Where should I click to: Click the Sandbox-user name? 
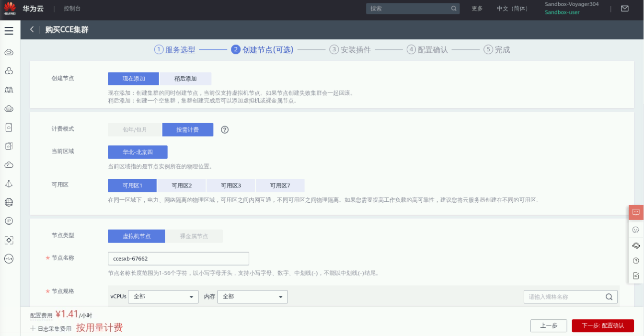(x=562, y=12)
